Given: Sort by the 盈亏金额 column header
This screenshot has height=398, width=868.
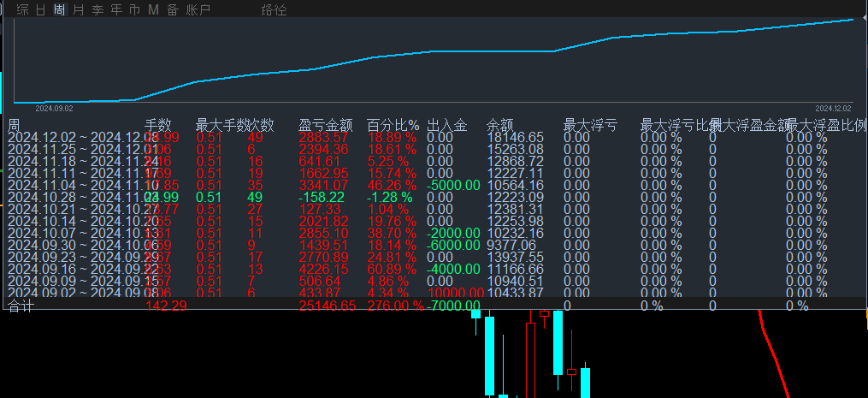Looking at the screenshot, I should click(326, 125).
